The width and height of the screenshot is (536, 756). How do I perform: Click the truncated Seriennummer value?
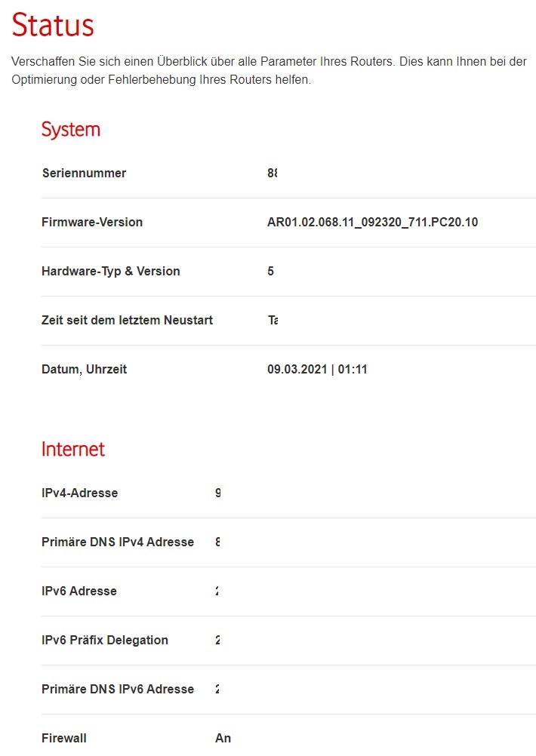(x=273, y=174)
